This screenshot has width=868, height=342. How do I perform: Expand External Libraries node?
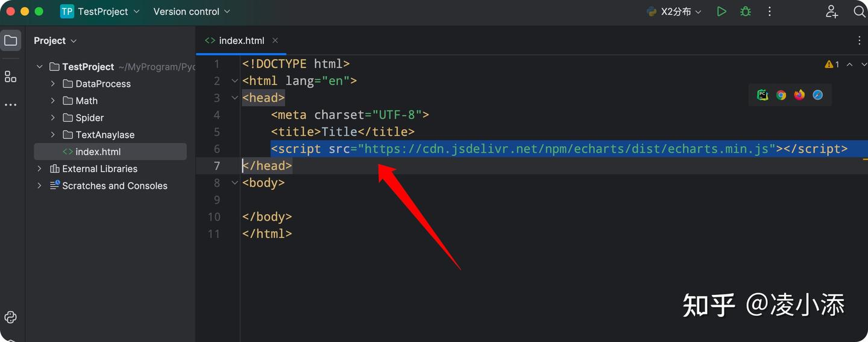(39, 169)
